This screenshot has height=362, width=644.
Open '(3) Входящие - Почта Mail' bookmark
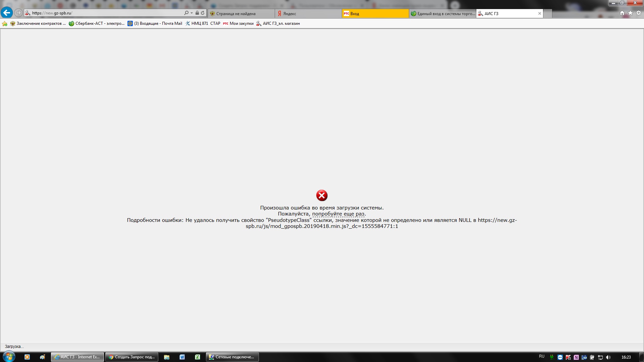click(155, 23)
